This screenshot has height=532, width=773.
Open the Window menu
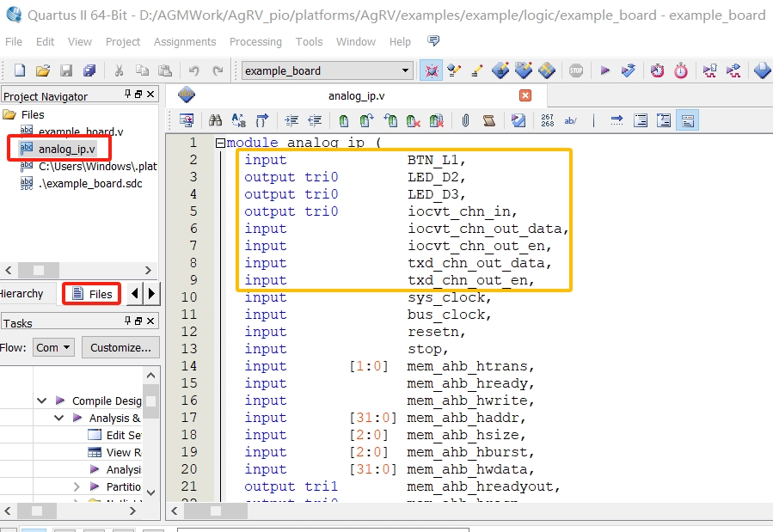tap(356, 42)
